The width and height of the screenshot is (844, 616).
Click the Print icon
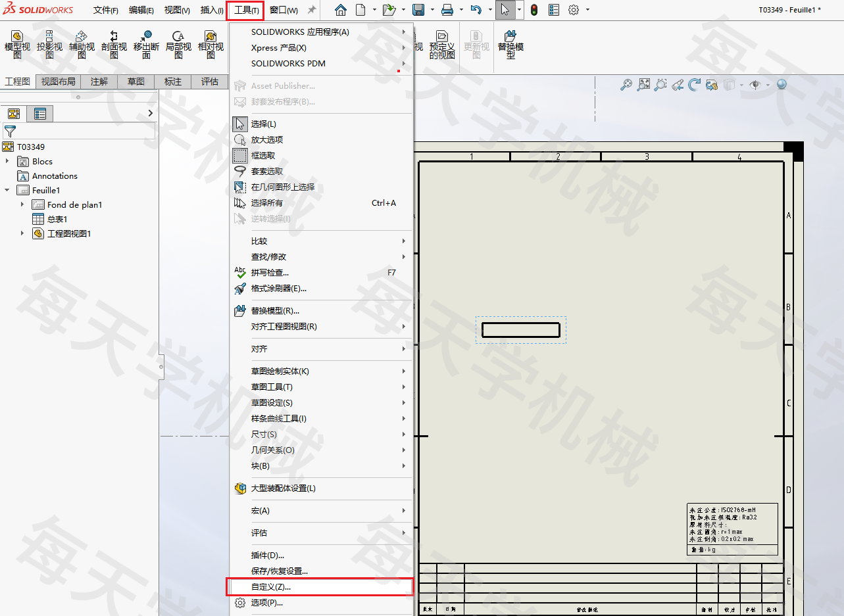[447, 10]
